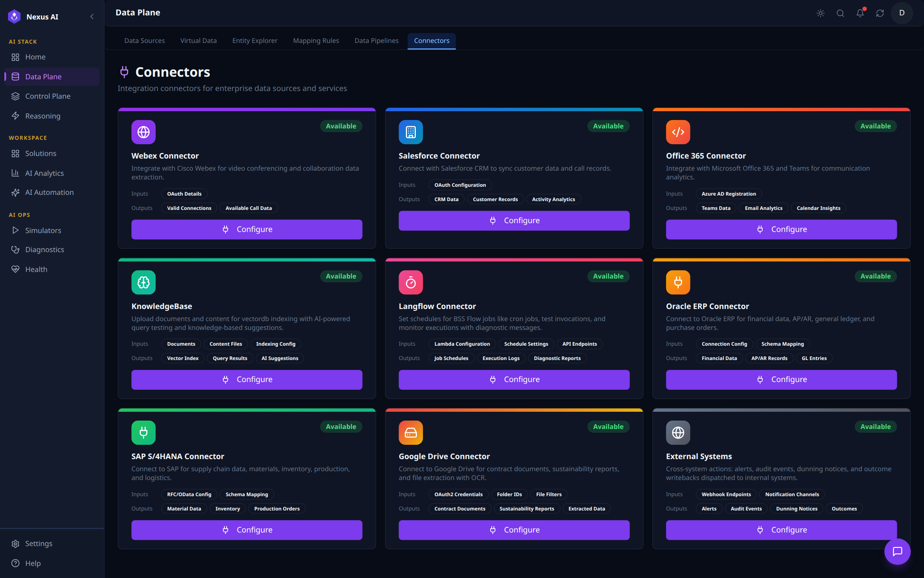Switch to the Mapping Rules tab
This screenshot has width=924, height=578.
[316, 40]
